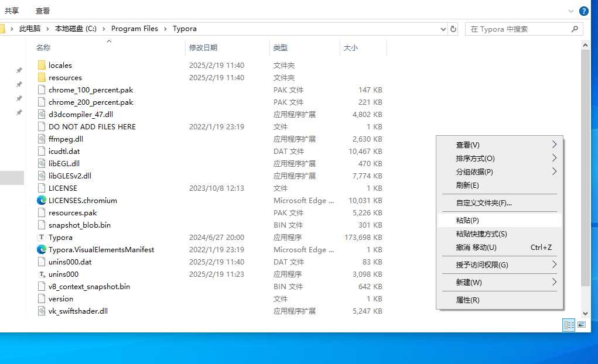
Task: Expand the 授予访问权限(G) submenu arrow
Action: (554, 265)
